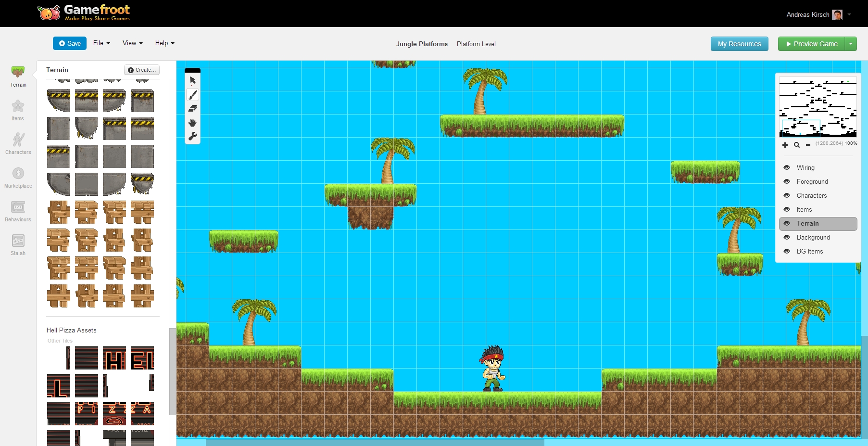
Task: Select the wrench properties tool
Action: tap(192, 137)
